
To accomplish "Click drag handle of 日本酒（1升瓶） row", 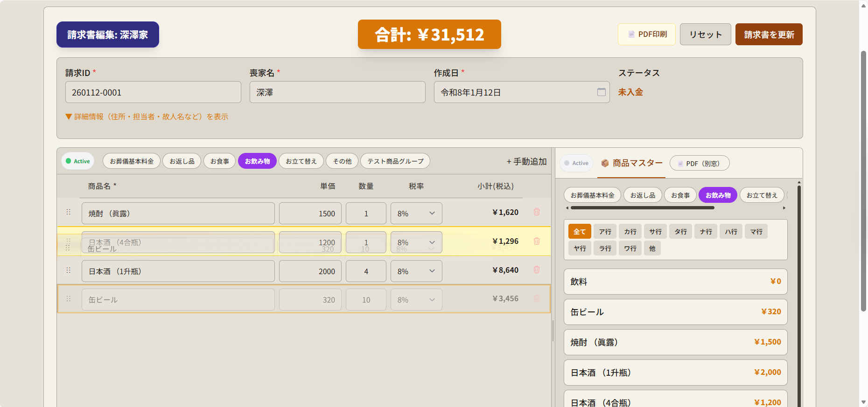I will (69, 270).
